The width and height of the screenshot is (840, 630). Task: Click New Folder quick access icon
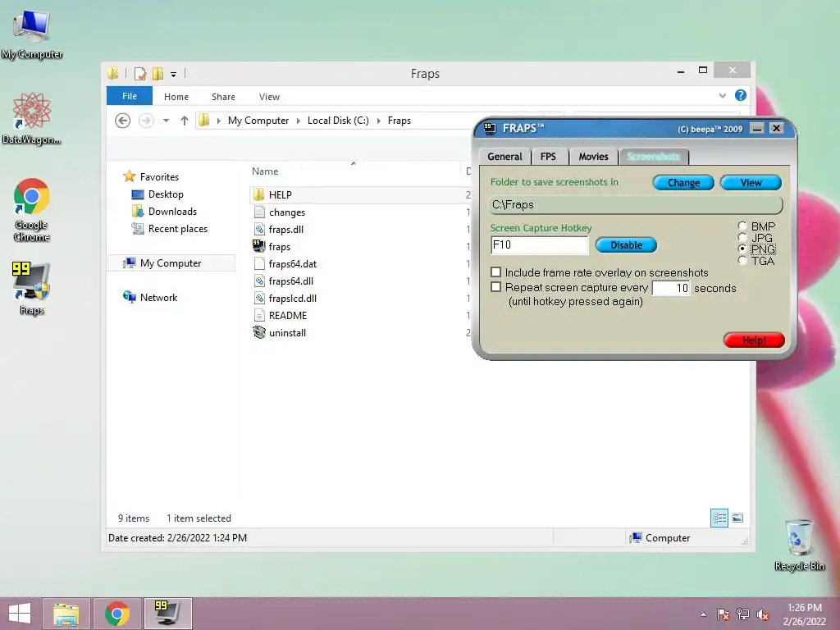coord(157,73)
